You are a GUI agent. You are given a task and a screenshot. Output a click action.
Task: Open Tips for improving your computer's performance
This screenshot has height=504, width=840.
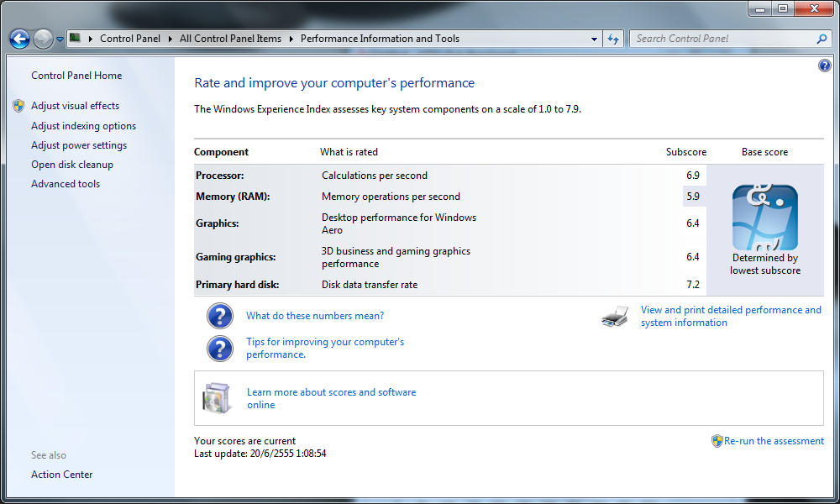[325, 348]
